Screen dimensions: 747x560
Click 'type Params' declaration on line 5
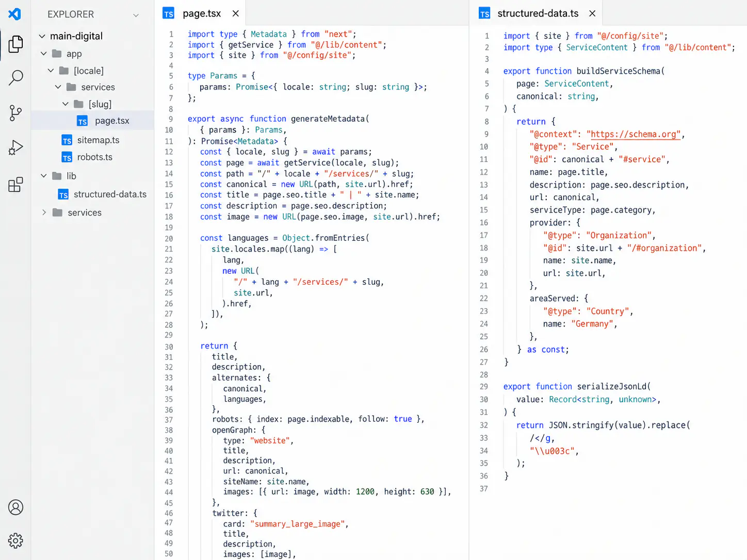coord(213,76)
